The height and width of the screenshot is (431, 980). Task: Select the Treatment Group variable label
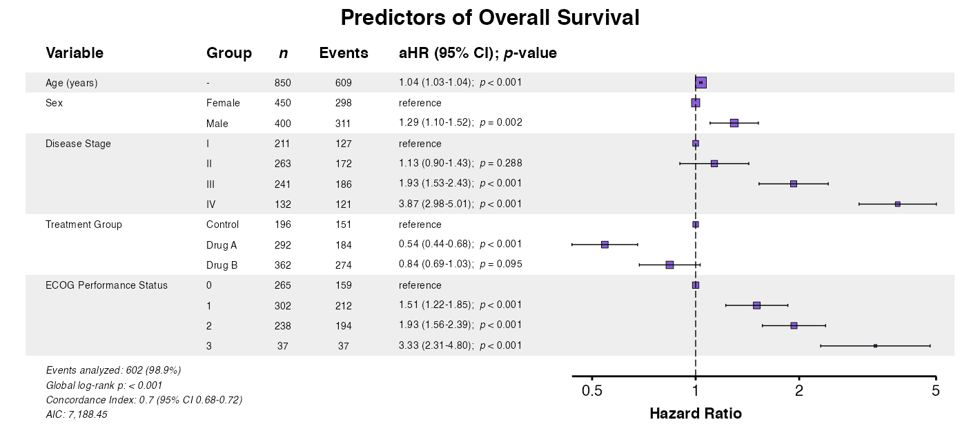84,224
